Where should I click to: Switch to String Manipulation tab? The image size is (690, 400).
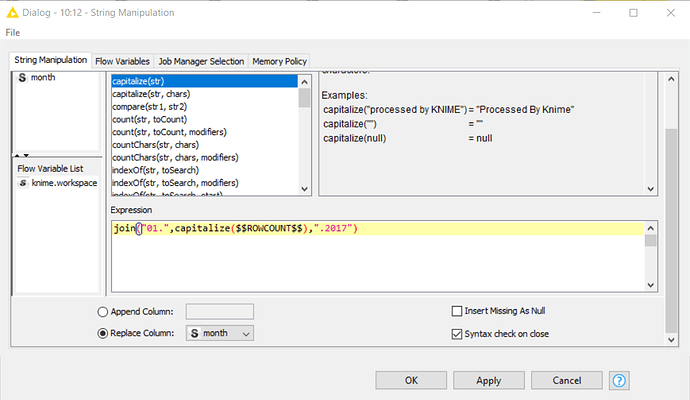click(x=51, y=60)
